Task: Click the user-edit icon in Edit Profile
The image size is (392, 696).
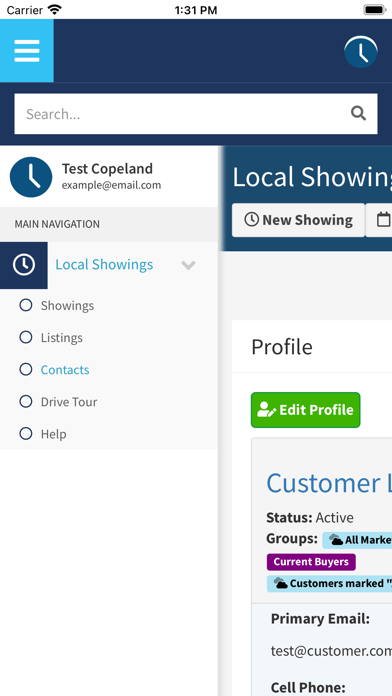Action: coord(266,410)
